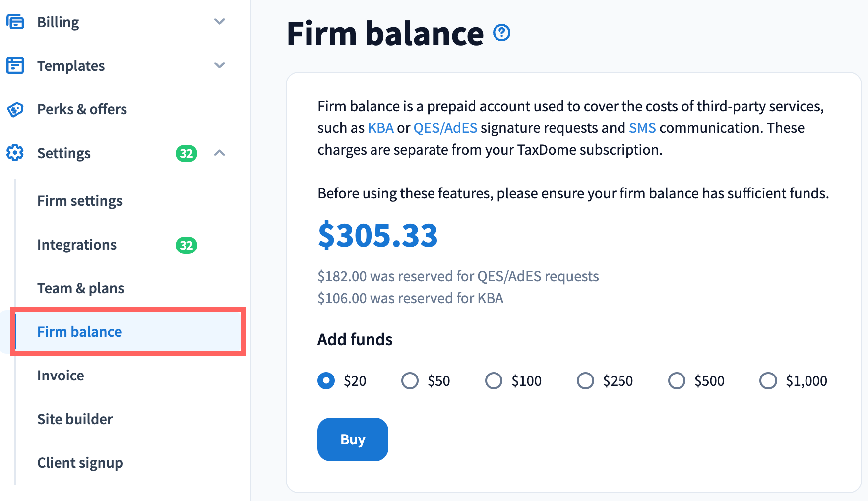Select the $100 amount option
Screen dimensions: 868x501
tap(494, 381)
